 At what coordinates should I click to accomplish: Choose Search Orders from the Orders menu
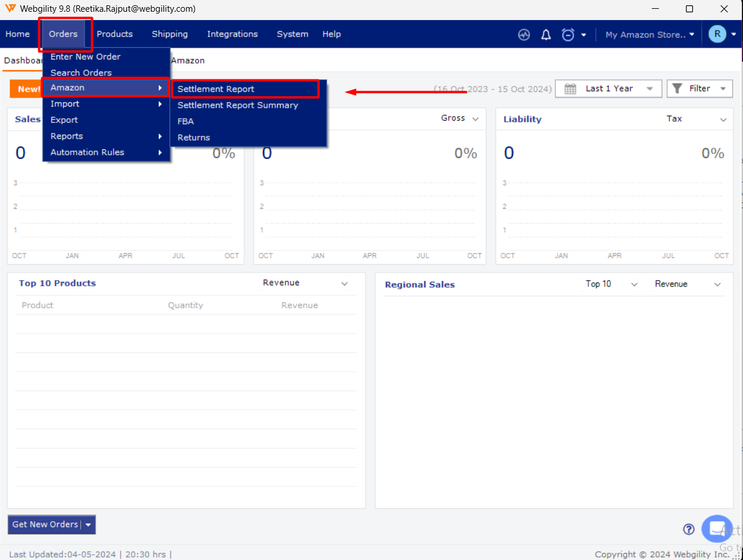pos(106,72)
